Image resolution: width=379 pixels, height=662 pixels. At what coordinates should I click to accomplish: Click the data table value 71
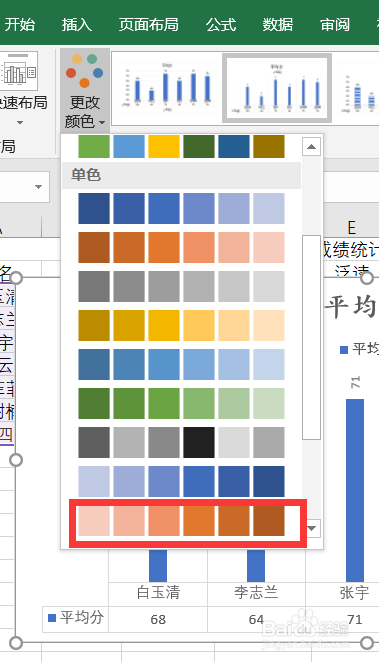point(355,619)
